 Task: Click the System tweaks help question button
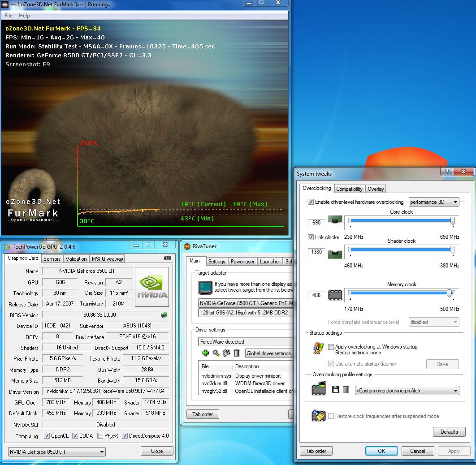[x=446, y=172]
